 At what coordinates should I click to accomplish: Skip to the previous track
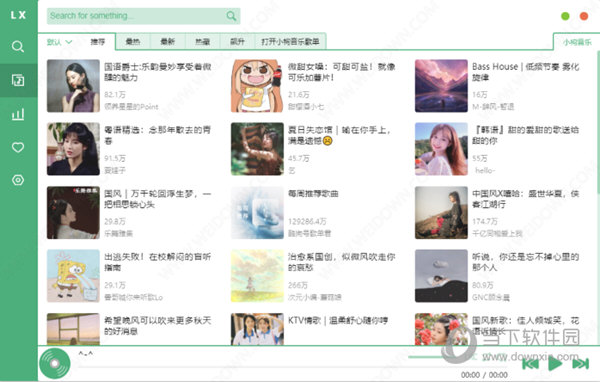(530, 364)
